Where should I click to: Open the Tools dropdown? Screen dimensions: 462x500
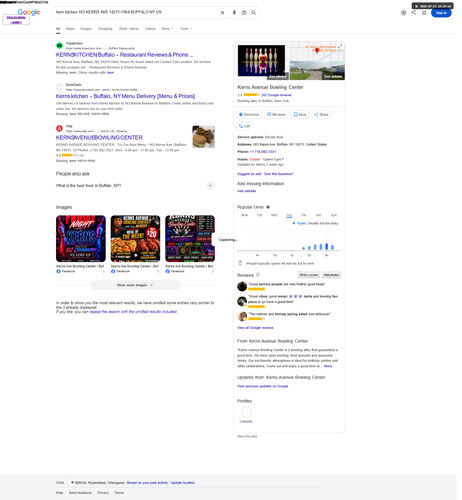186,29
